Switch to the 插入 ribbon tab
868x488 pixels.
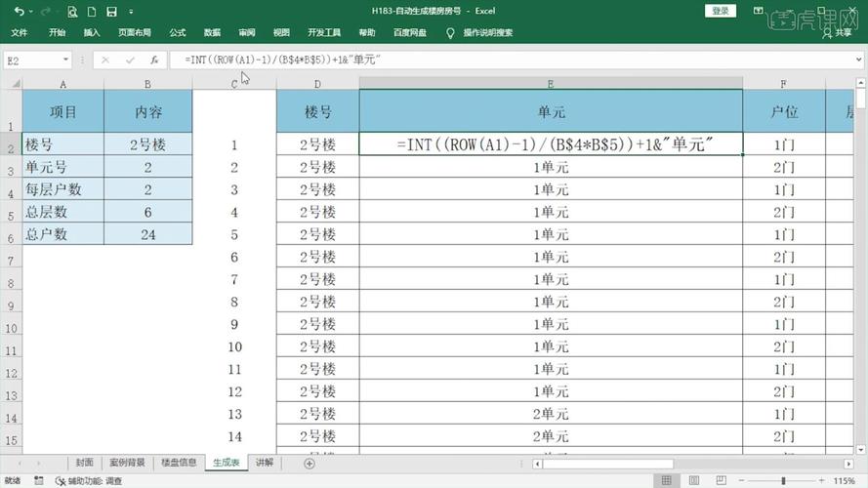pyautogui.click(x=92, y=32)
